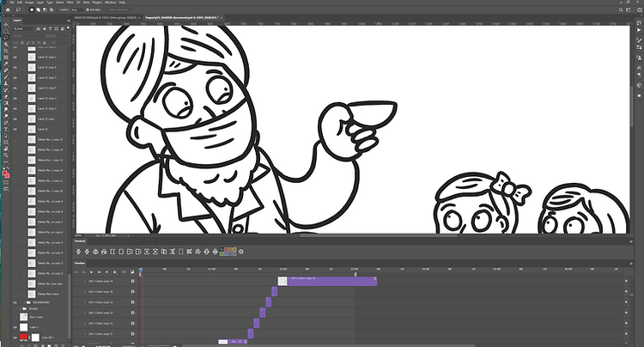Click the scissors split-at-playhead icon

(x=124, y=272)
